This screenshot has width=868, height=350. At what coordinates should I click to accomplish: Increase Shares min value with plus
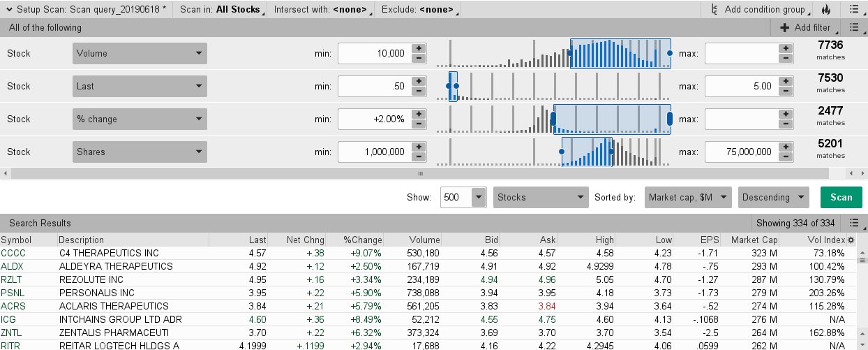click(x=419, y=147)
